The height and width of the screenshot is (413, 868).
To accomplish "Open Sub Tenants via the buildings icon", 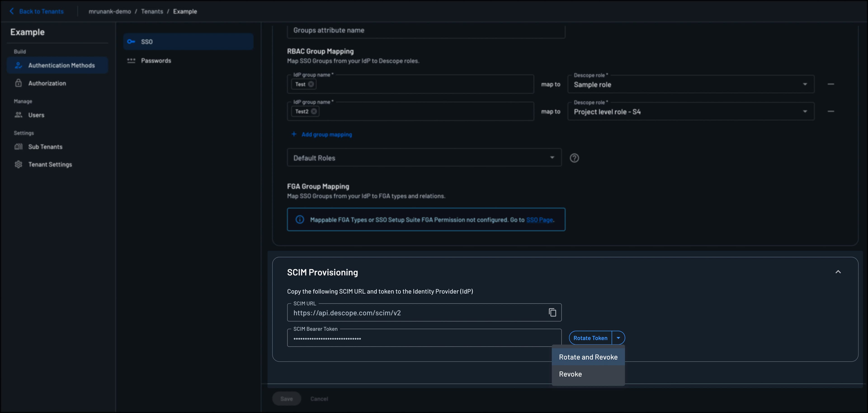I will coord(19,146).
